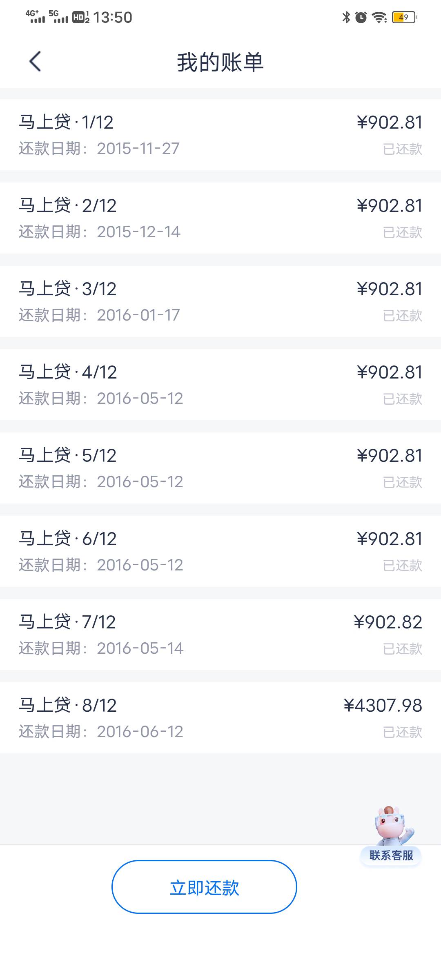Tap the 2016-06-12 repayment date
The width and height of the screenshot is (441, 980).
pyautogui.click(x=140, y=732)
